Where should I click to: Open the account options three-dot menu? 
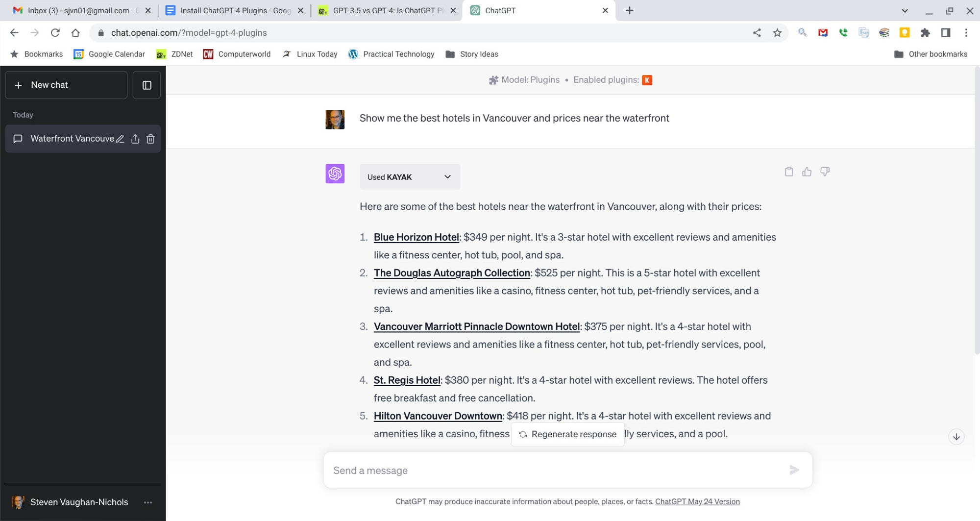(148, 502)
